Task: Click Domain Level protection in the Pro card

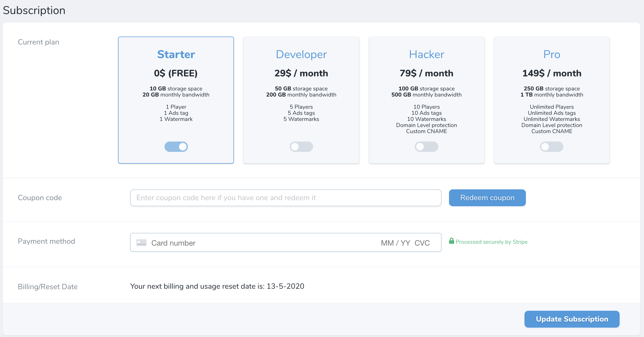Action: (552, 125)
